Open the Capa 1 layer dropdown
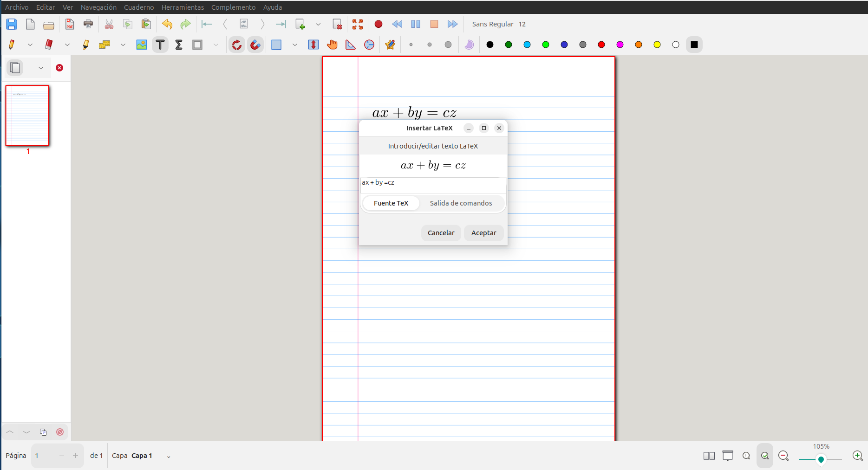 [x=169, y=456]
